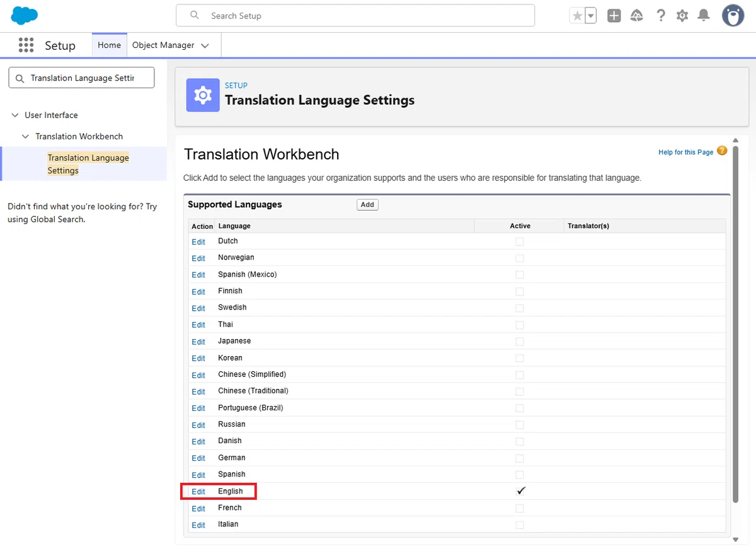
Task: Expand the Object Manager tab chevron
Action: pyautogui.click(x=205, y=45)
